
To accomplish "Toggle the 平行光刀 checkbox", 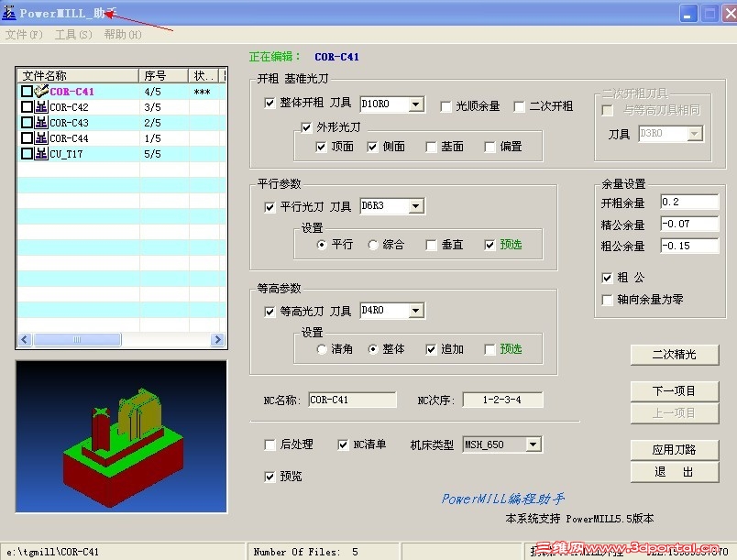I will [269, 207].
